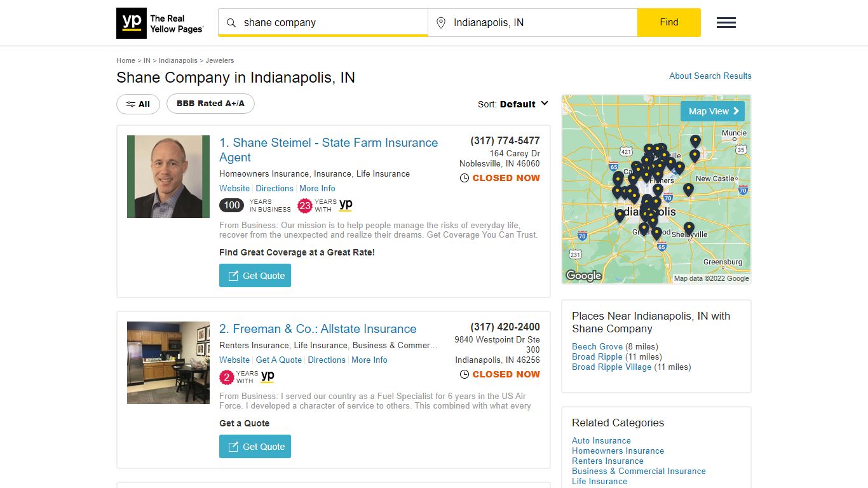Open About Search Results link
Image resolution: width=868 pixels, height=488 pixels.
coord(710,76)
